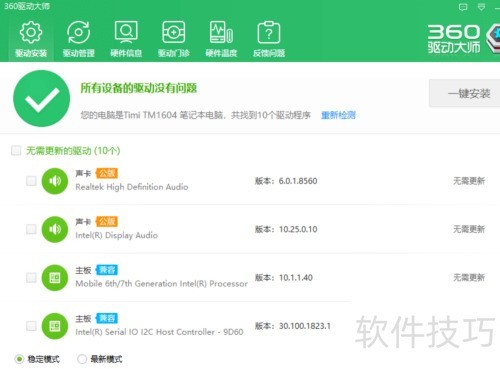Check the 无需更新的驱动 select-all checkbox
This screenshot has height=369, width=500.
pos(16,151)
